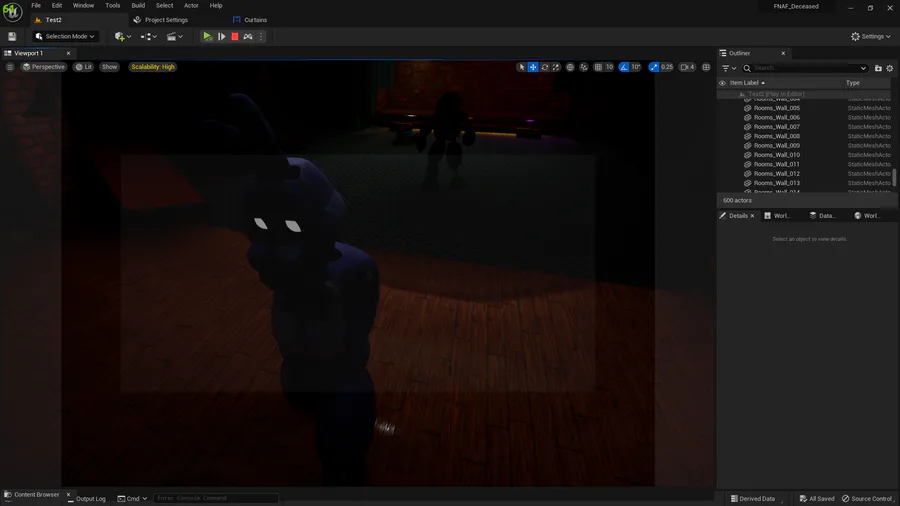Click the frame skip button
This screenshot has width=900, height=506.
(x=222, y=36)
